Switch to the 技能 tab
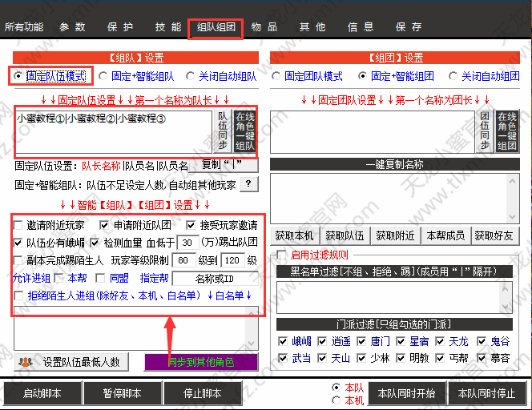The width and height of the screenshot is (532, 410). click(x=168, y=27)
